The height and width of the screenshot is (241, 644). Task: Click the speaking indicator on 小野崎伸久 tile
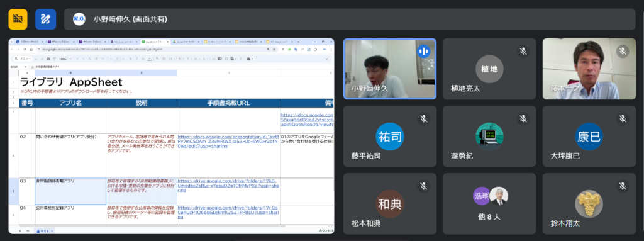pyautogui.click(x=423, y=52)
